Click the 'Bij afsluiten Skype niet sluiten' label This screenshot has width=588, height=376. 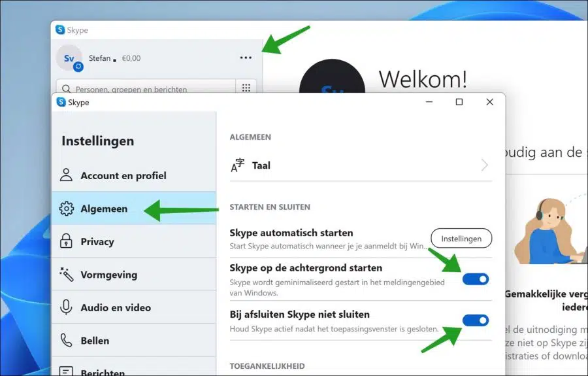click(x=300, y=315)
